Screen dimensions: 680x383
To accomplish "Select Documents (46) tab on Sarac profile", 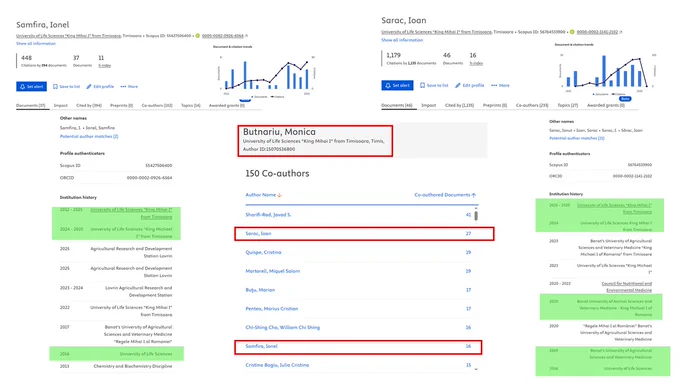I will [397, 105].
